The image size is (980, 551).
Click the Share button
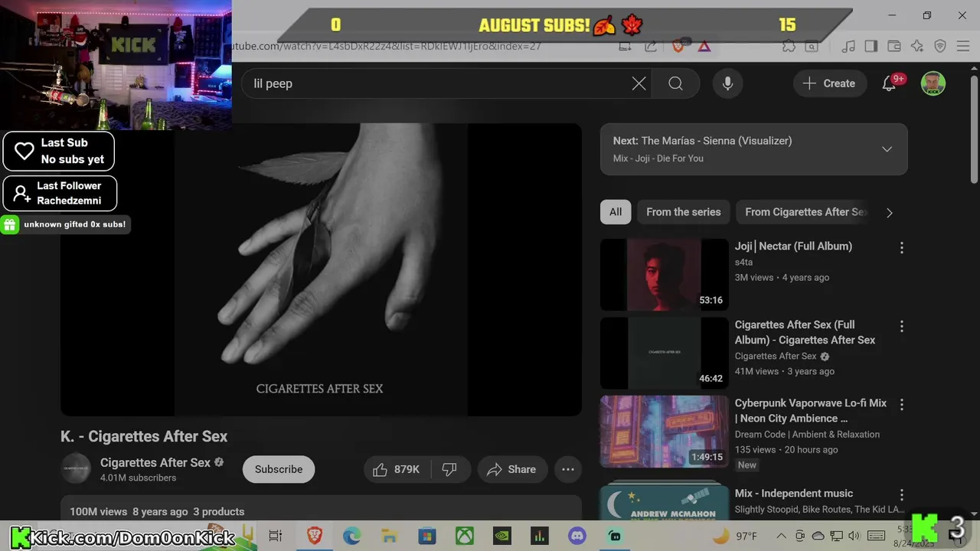tap(511, 469)
